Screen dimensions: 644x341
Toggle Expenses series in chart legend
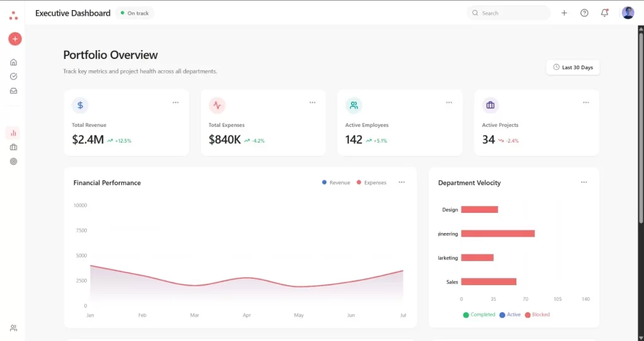[x=371, y=183]
